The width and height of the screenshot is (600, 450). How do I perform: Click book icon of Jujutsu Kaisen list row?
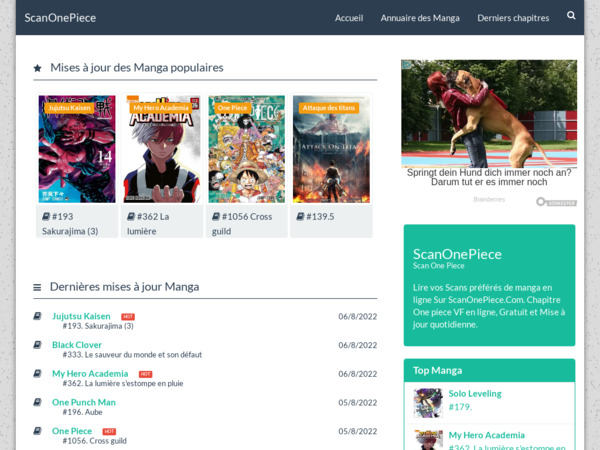pyautogui.click(x=37, y=316)
